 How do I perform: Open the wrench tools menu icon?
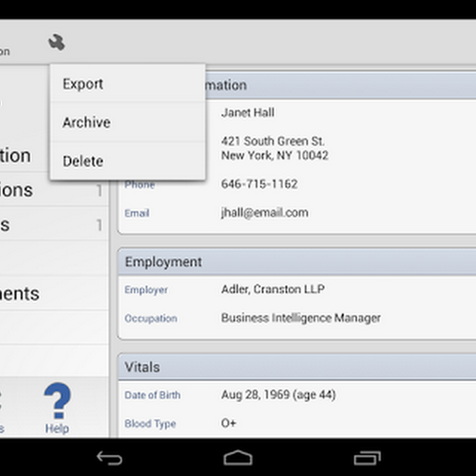[57, 42]
